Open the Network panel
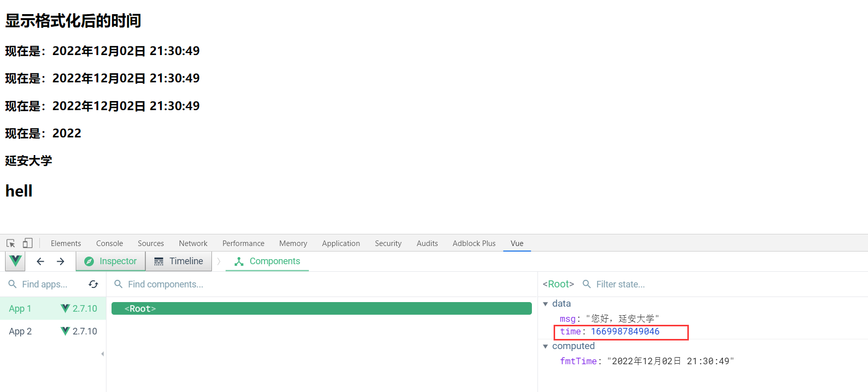The height and width of the screenshot is (392, 868). (193, 243)
